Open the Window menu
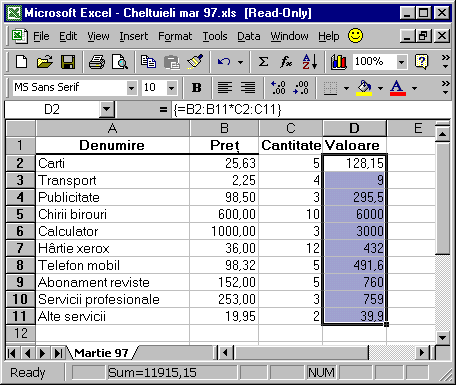Screen dimensions: 456x385 pos(289,36)
